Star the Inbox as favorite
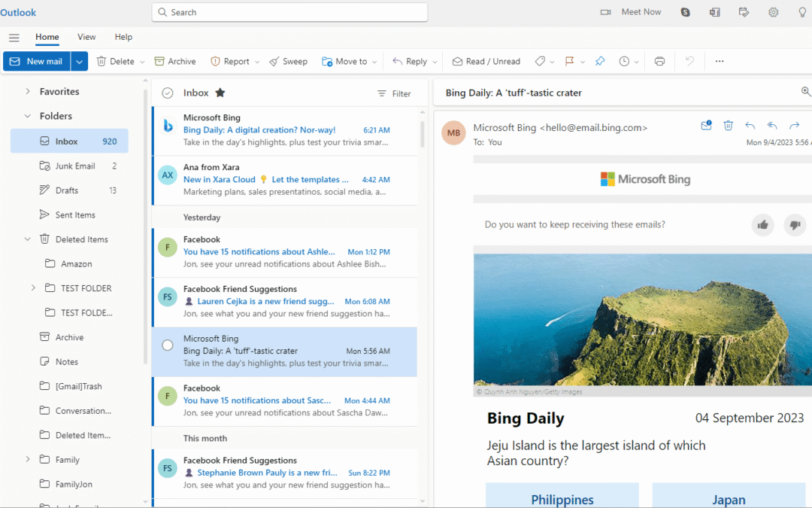The height and width of the screenshot is (508, 812). coord(220,93)
